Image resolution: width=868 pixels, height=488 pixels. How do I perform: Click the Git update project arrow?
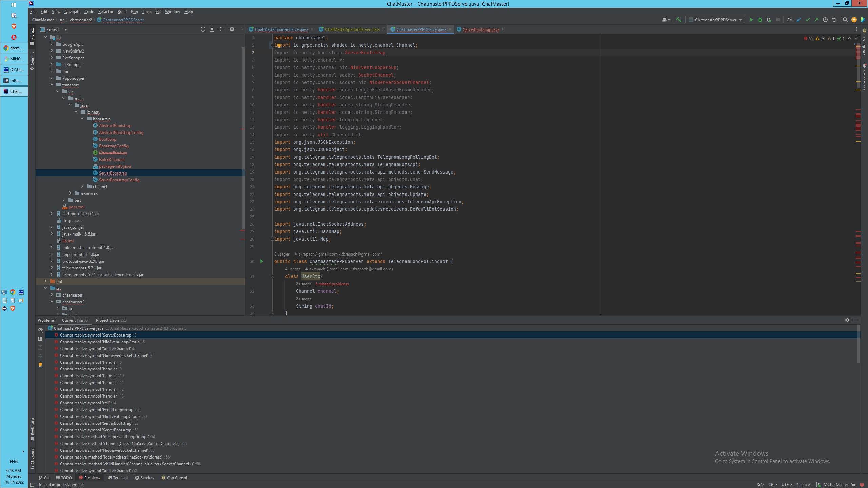(x=799, y=20)
